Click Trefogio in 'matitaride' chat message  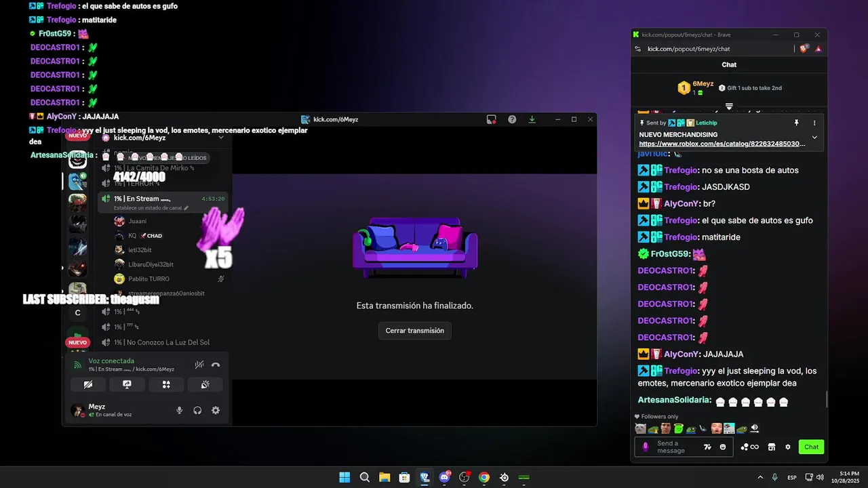682,237
